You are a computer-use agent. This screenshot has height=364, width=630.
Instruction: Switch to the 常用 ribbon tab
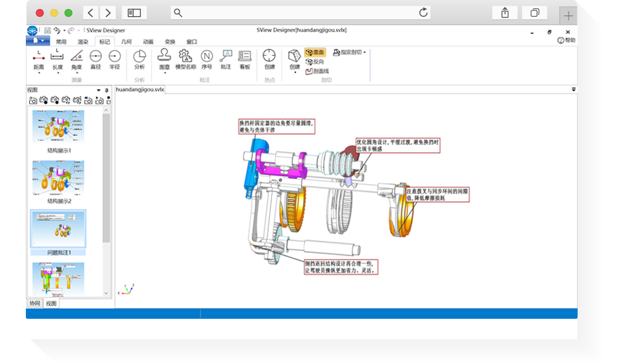click(x=61, y=42)
